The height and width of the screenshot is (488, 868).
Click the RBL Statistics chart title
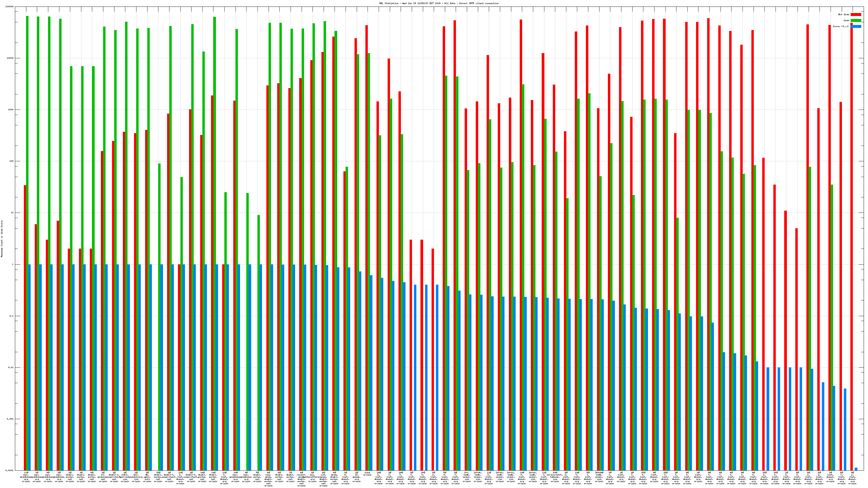click(x=439, y=3)
